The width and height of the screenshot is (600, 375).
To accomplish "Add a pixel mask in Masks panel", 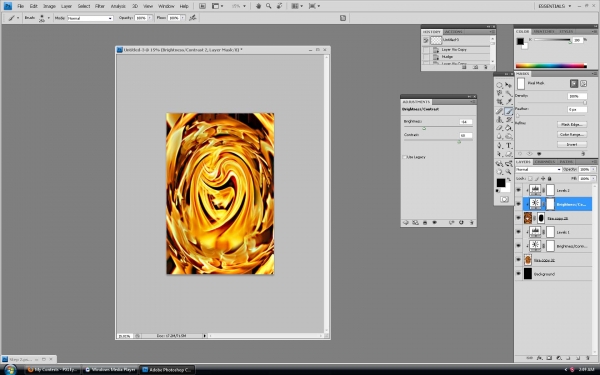I will point(574,83).
